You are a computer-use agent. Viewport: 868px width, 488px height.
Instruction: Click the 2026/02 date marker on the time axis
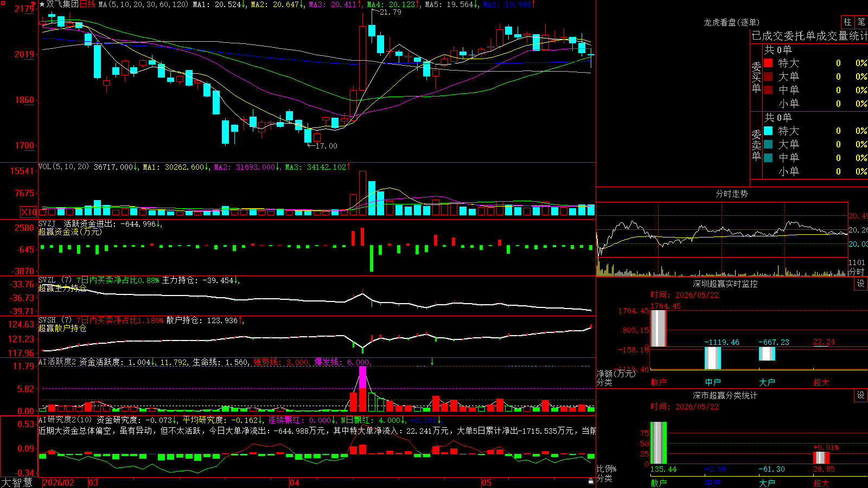pyautogui.click(x=59, y=483)
